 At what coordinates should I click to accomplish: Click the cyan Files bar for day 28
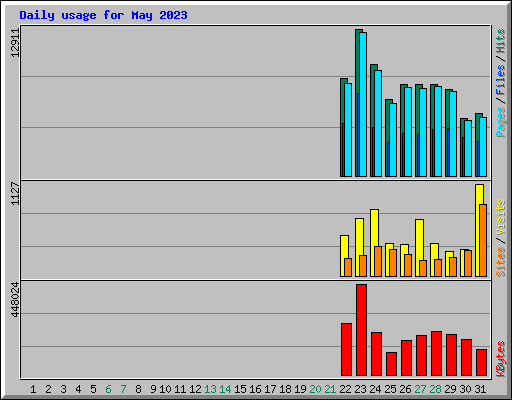click(438, 131)
